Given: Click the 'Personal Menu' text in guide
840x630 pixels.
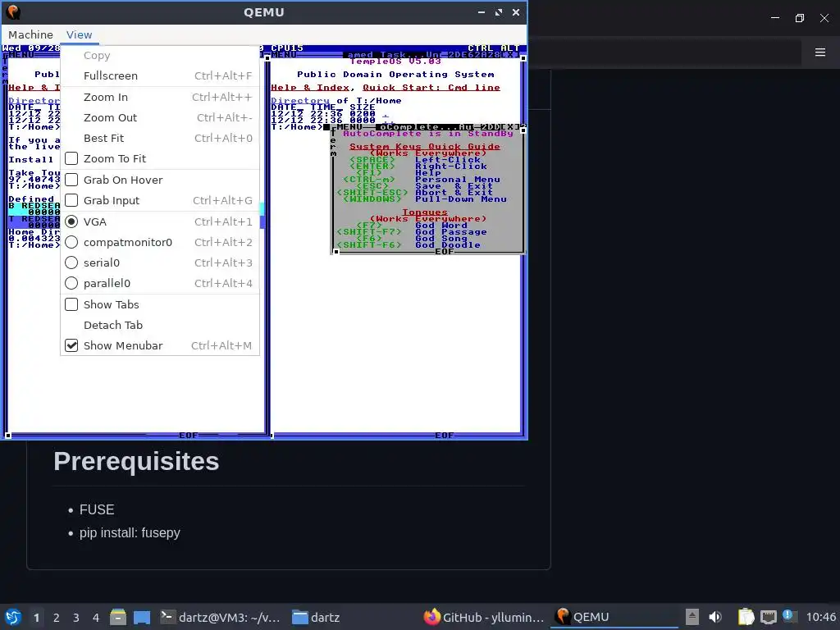Looking at the screenshot, I should [458, 180].
